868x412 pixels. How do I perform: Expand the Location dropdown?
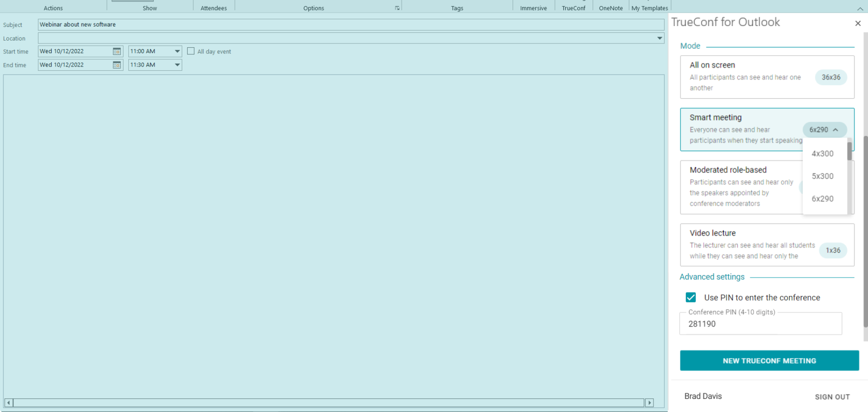(660, 38)
